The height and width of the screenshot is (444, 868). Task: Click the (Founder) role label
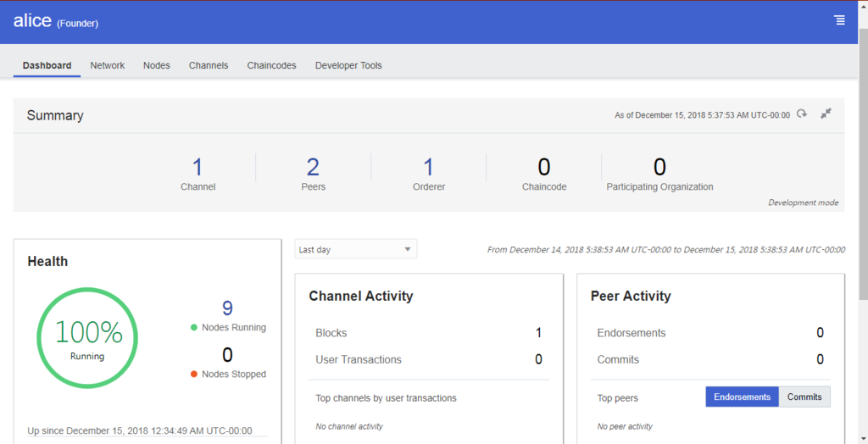pyautogui.click(x=77, y=24)
